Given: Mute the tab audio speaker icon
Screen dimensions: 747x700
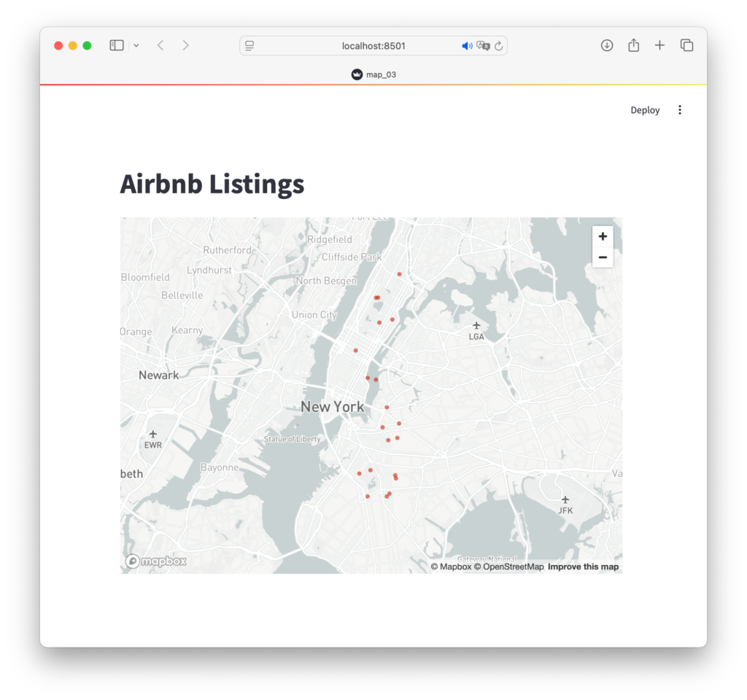Looking at the screenshot, I should click(467, 46).
